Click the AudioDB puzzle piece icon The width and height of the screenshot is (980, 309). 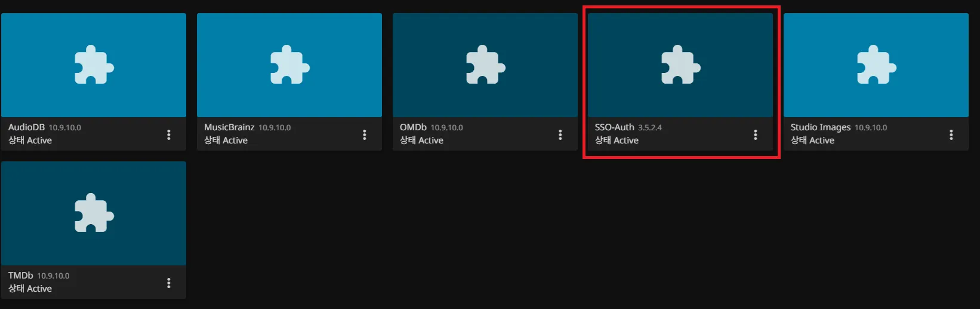94,65
